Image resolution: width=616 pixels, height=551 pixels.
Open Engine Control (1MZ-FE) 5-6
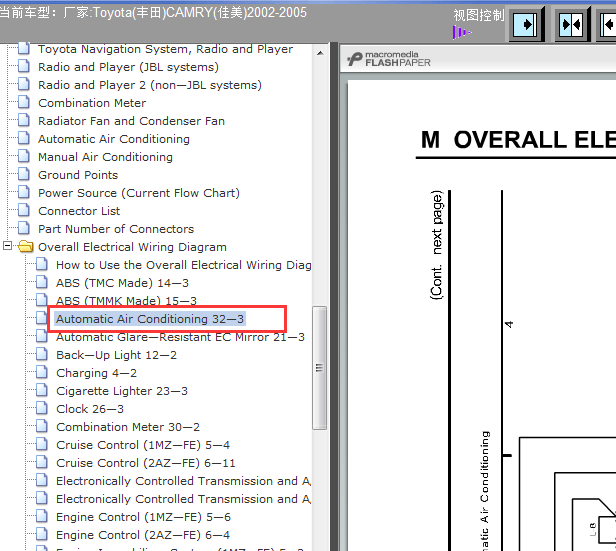(143, 517)
